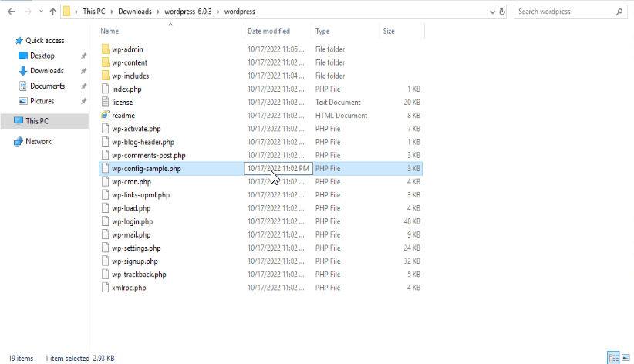Select file name wp-signup.php
634x364 pixels.
pos(135,261)
